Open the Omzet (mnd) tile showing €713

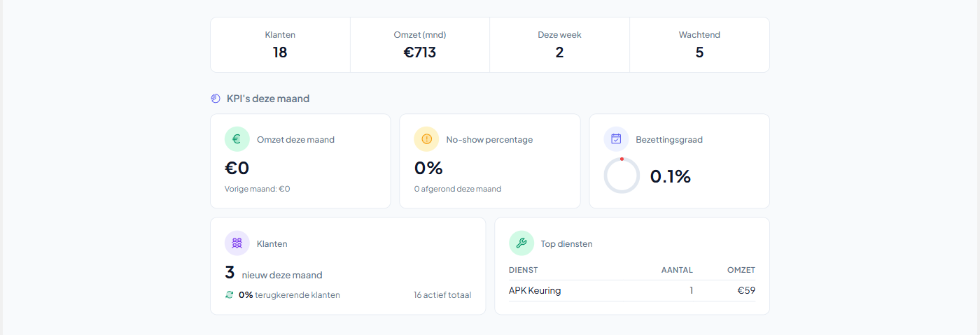coord(420,45)
